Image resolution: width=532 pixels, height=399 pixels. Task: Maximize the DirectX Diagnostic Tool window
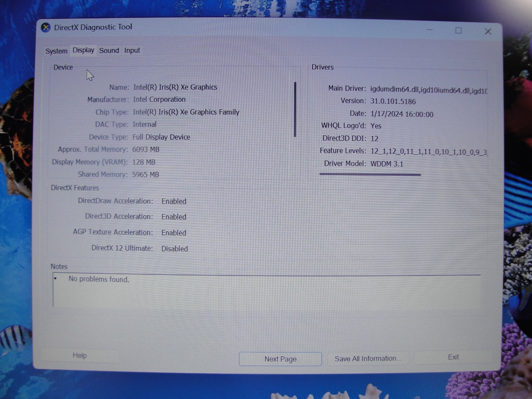459,31
